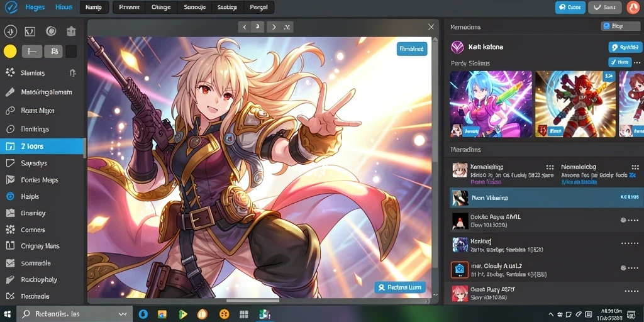This screenshot has height=322, width=644.
Task: Click the small blue button beside Party Siolims
Action: (x=619, y=62)
